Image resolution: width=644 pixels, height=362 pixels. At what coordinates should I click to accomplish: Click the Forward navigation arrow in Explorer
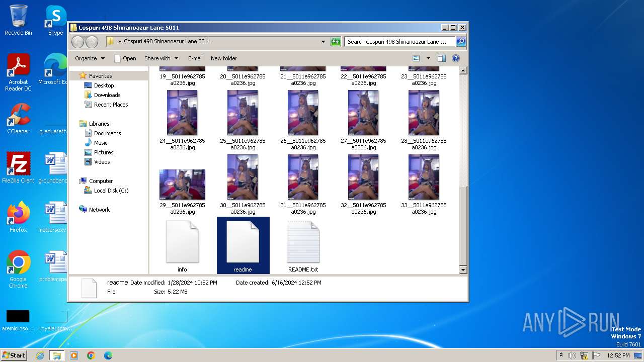pos(92,42)
